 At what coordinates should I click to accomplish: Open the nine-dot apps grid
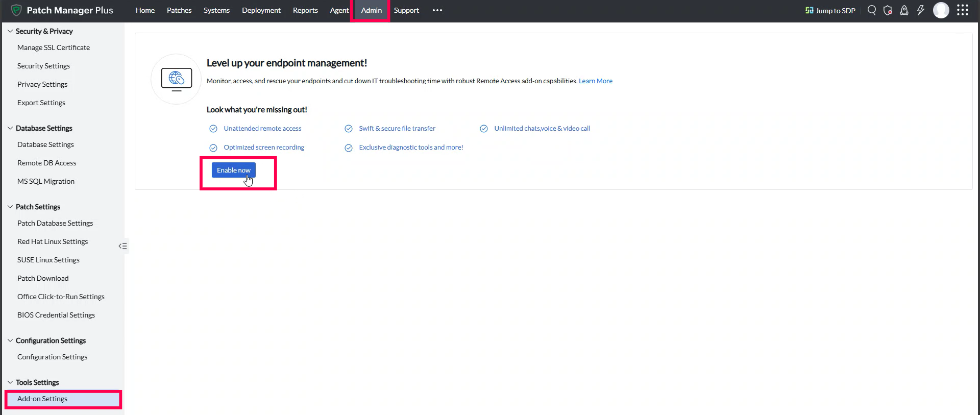[963, 10]
